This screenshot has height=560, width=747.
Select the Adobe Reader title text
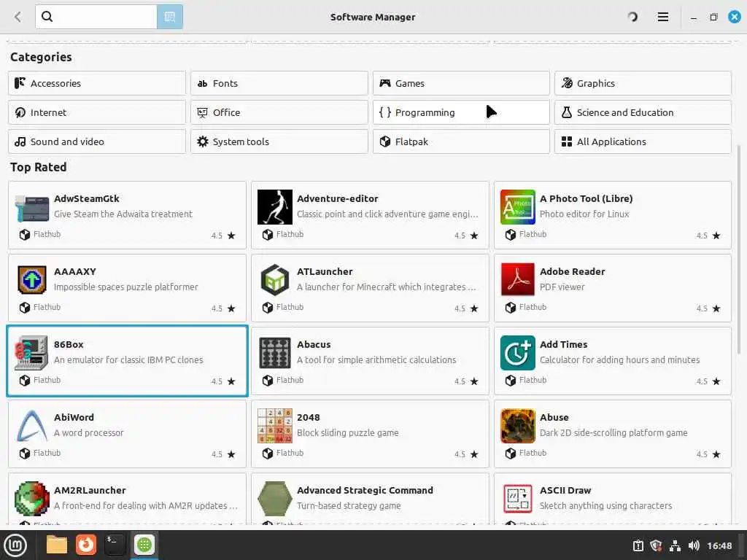point(572,271)
